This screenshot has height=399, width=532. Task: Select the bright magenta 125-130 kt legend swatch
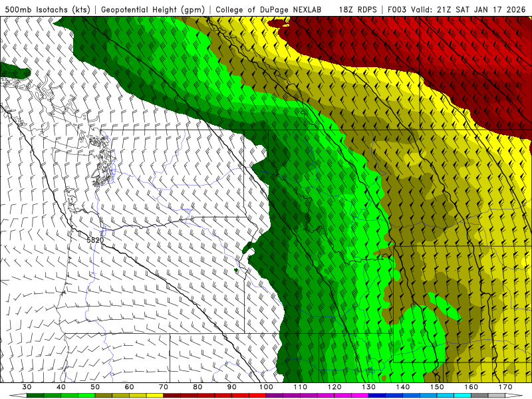coord(360,396)
